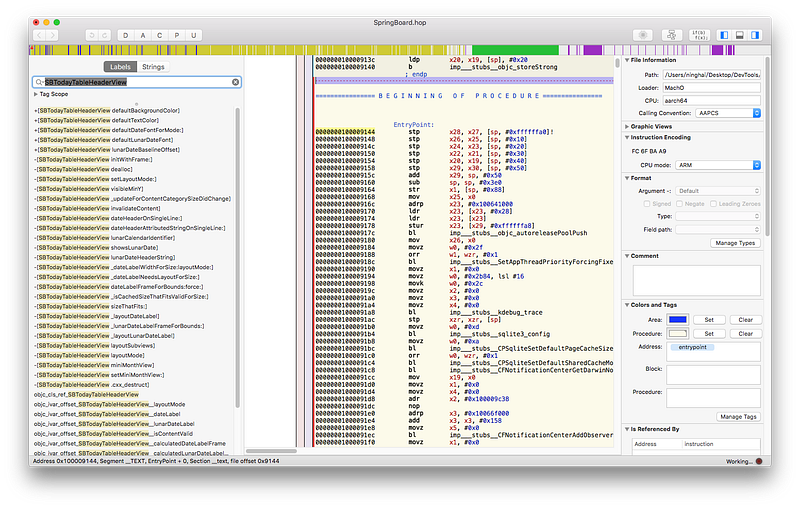Collapse the Format section
800x508 pixels.
click(x=627, y=178)
